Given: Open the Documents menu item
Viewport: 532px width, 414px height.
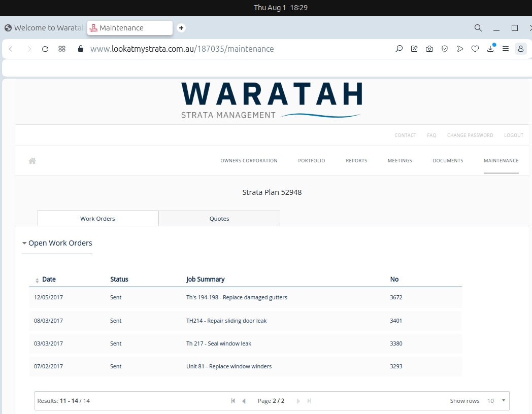Looking at the screenshot, I should click(448, 161).
